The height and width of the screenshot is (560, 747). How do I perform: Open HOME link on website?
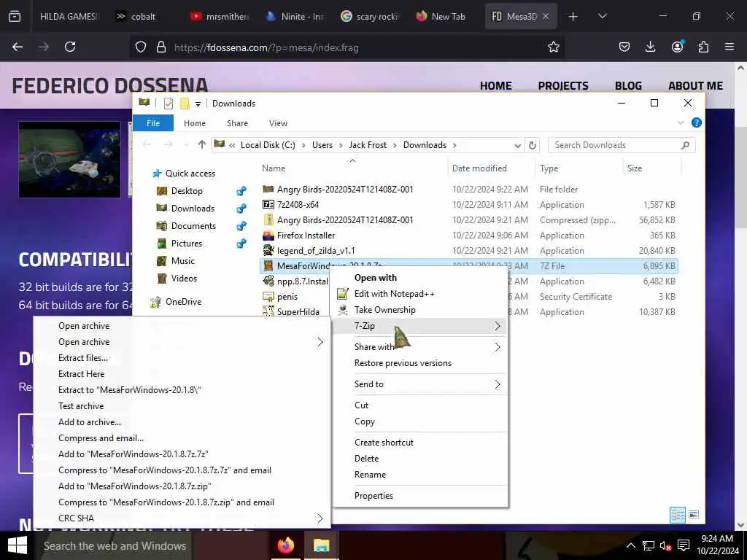[495, 86]
